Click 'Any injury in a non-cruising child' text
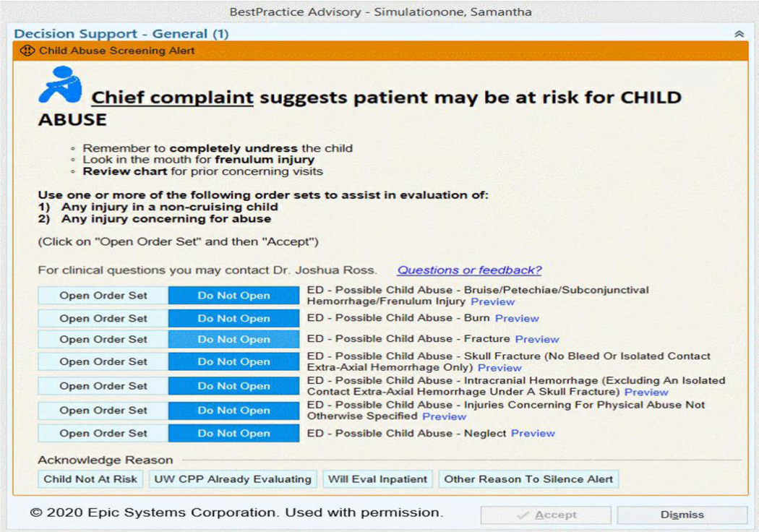This screenshot has width=759, height=532. [x=169, y=207]
